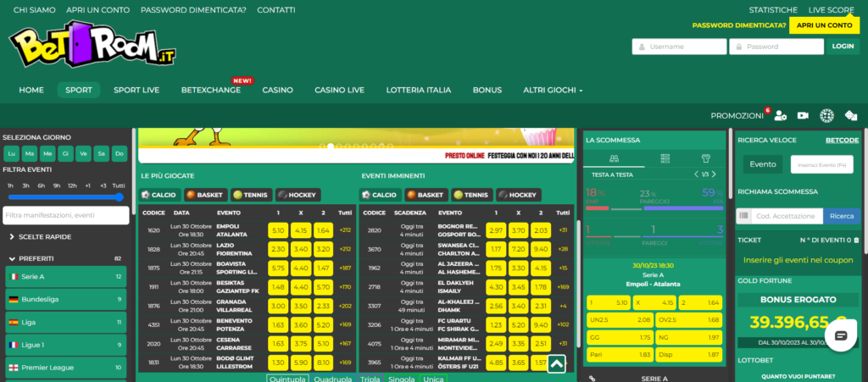Expand +170 markets for Besiktas Gaziantep
This screenshot has width=868, height=382.
point(345,287)
